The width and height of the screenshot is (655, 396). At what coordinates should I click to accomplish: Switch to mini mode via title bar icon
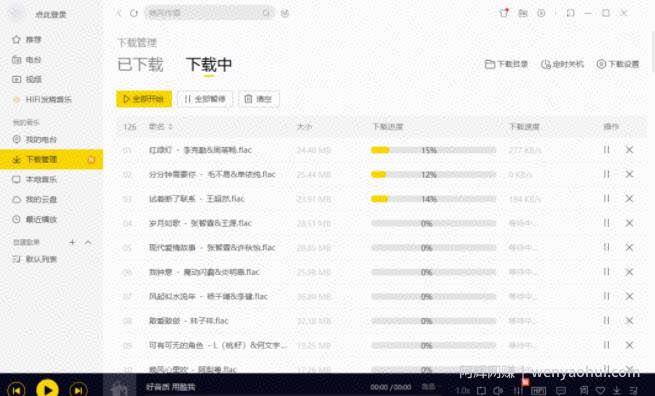(x=570, y=13)
